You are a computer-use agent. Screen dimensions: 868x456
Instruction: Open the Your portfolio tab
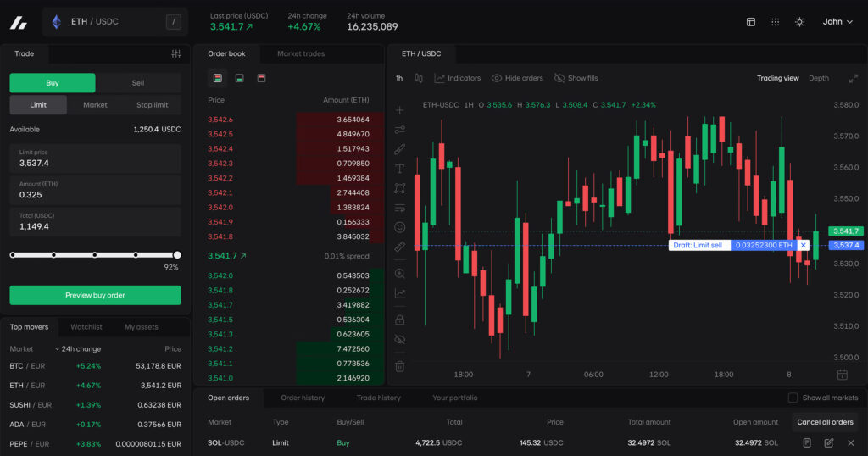[455, 398]
